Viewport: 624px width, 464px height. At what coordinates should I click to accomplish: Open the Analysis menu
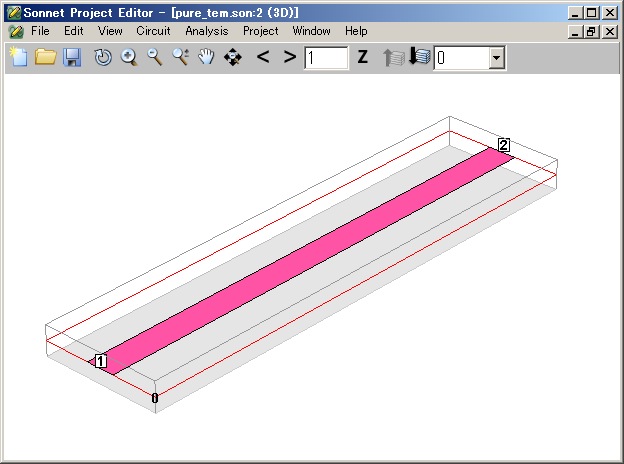click(x=207, y=31)
